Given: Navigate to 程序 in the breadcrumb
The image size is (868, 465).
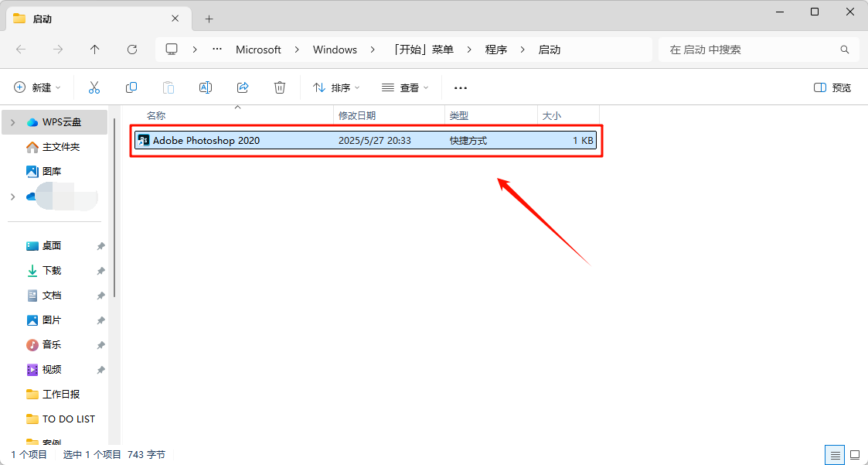Looking at the screenshot, I should coord(496,50).
